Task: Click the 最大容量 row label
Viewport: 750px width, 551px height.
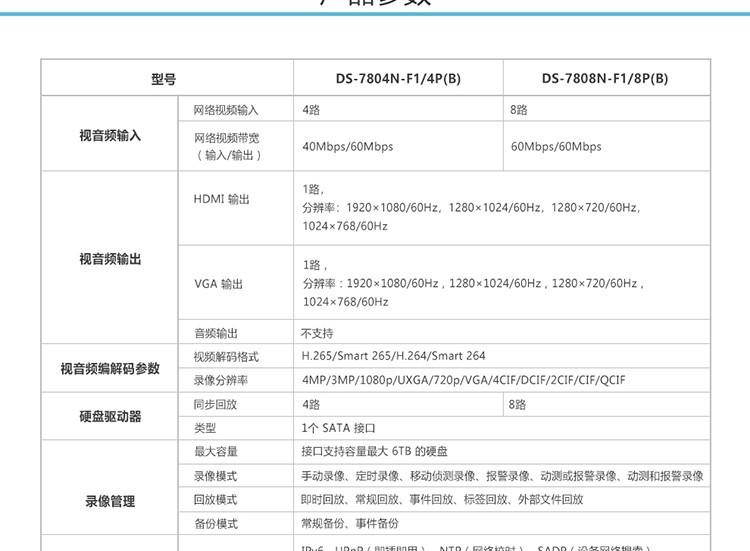Action: [x=216, y=452]
